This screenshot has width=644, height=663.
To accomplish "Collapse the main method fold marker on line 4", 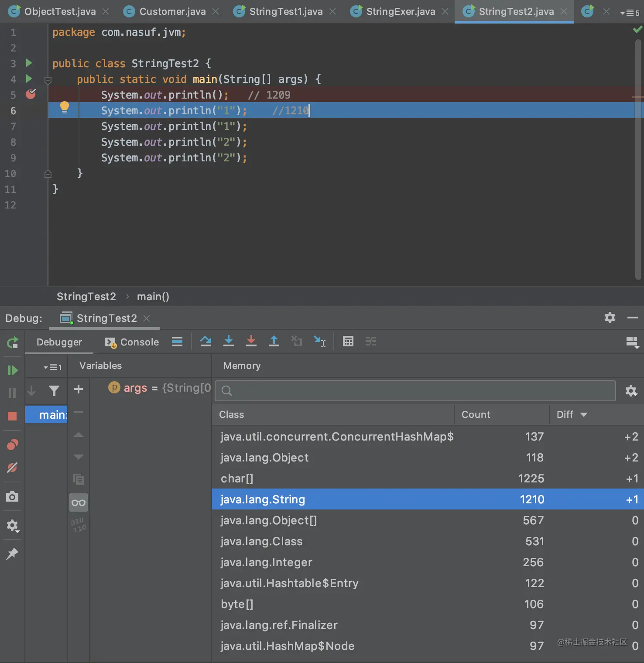I will 48,80.
